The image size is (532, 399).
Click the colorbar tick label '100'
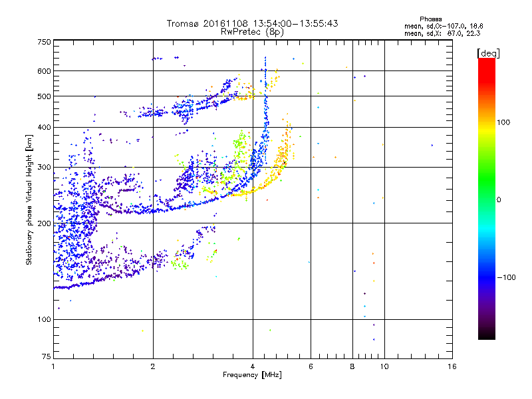coord(503,122)
